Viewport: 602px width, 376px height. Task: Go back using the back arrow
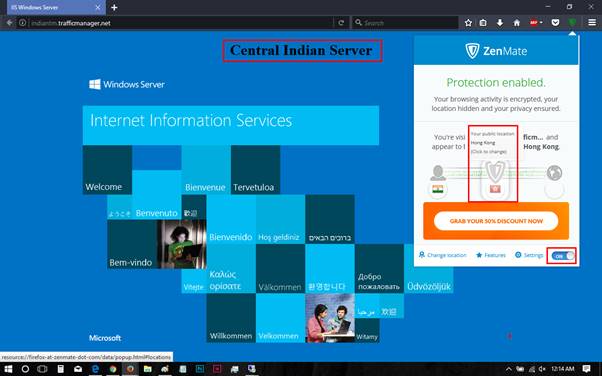[9, 23]
